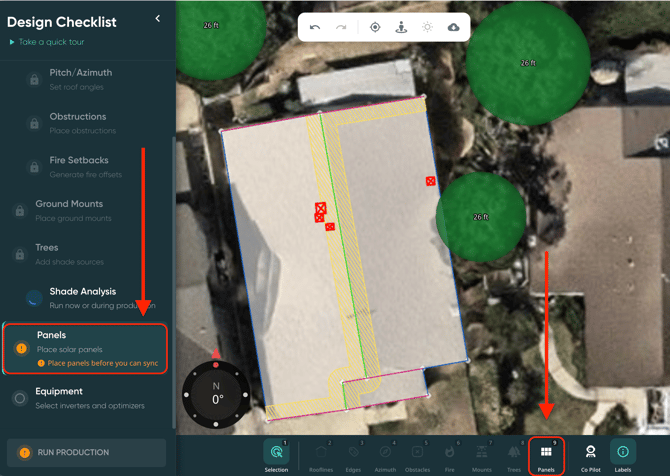Toggle the Labels display button
Screen dimensions: 670x476
(622, 454)
